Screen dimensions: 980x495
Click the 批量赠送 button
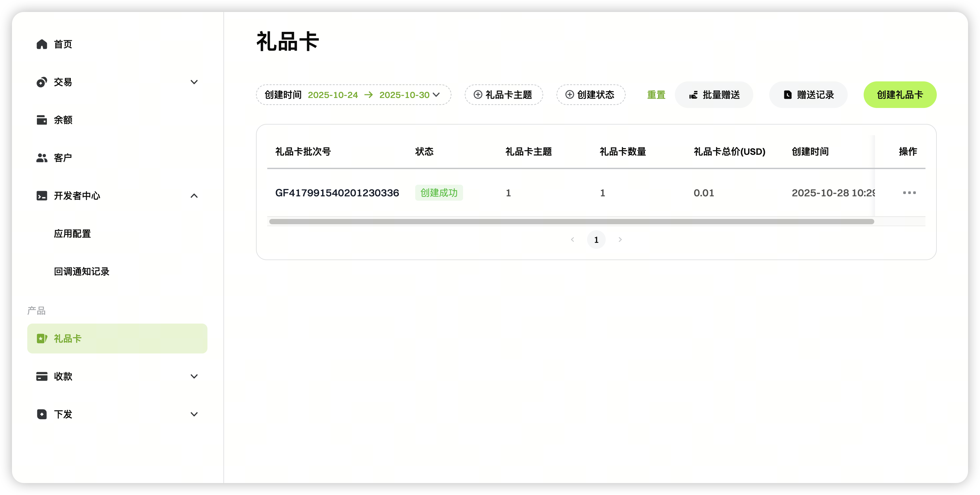pos(714,95)
